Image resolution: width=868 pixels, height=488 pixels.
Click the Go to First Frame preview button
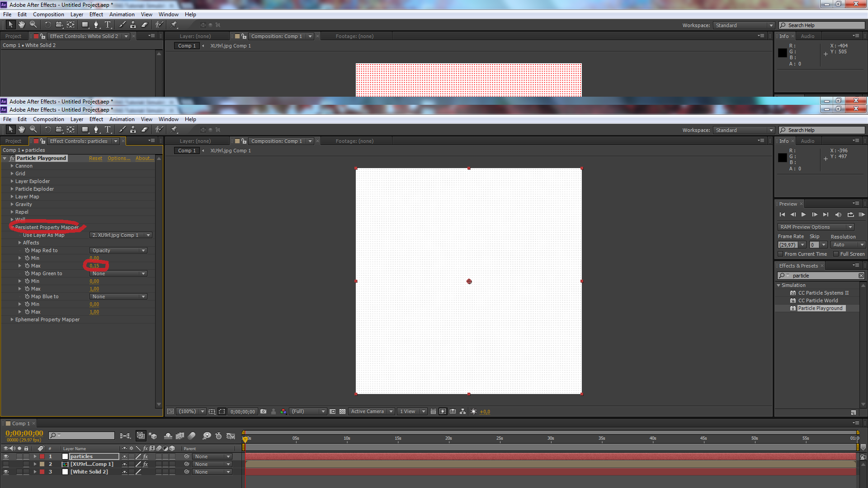click(782, 215)
